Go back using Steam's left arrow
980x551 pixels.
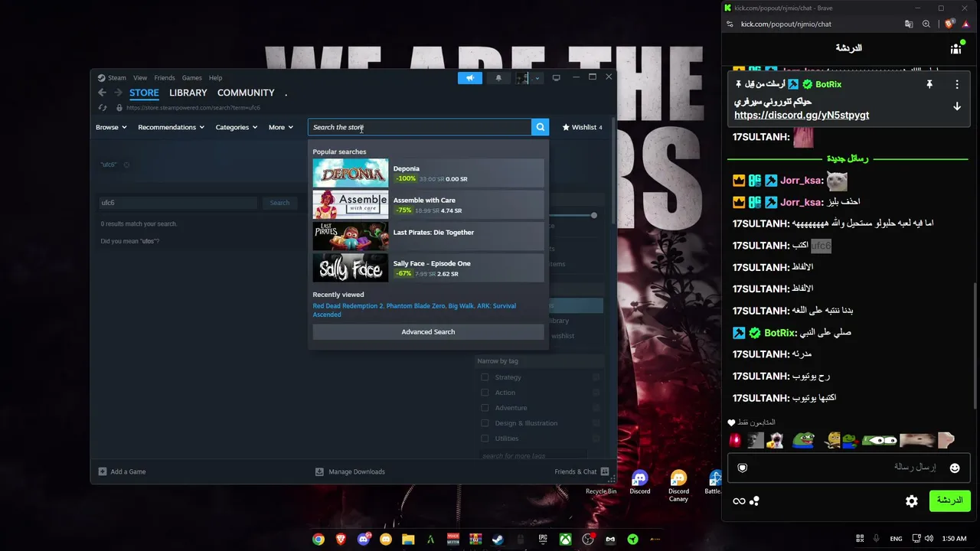pyautogui.click(x=102, y=93)
